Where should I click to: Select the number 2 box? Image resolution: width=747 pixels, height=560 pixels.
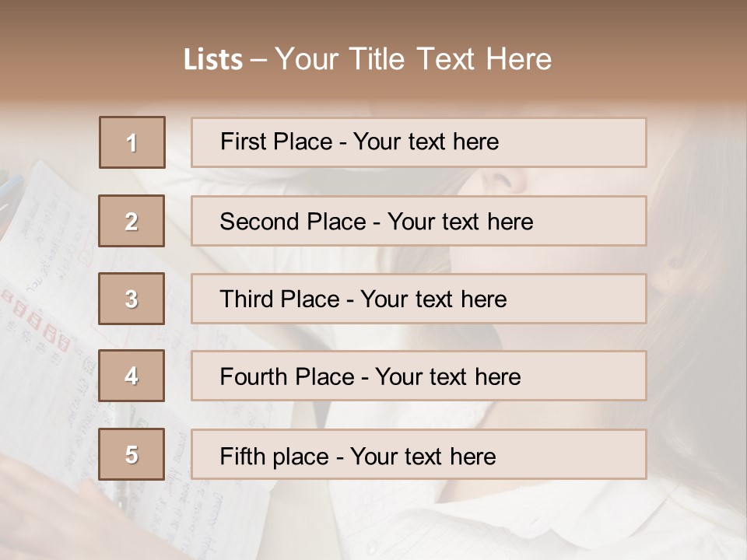(x=132, y=221)
